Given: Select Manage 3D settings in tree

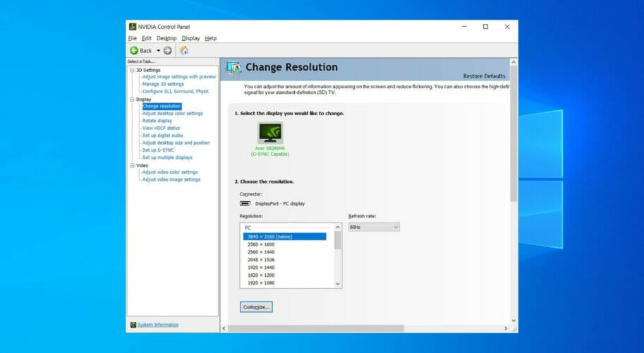Looking at the screenshot, I should (163, 84).
